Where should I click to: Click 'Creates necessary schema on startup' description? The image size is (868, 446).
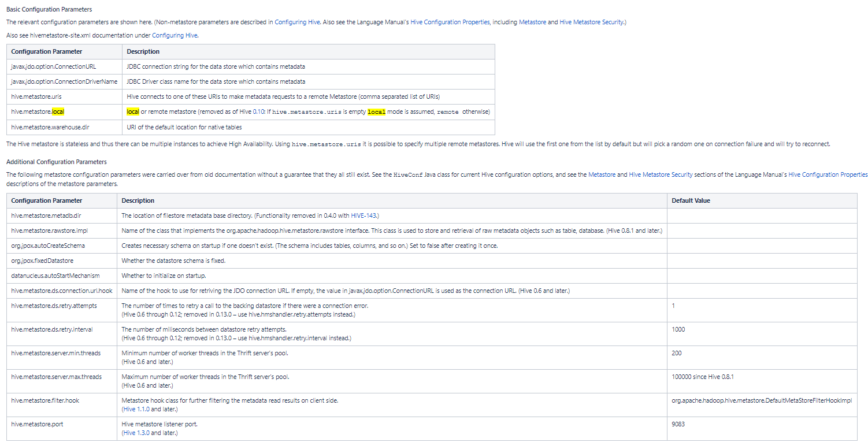point(309,246)
